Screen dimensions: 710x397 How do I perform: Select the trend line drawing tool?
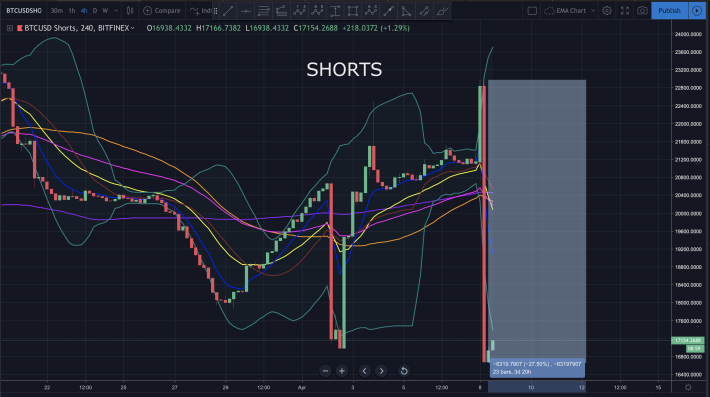228,11
